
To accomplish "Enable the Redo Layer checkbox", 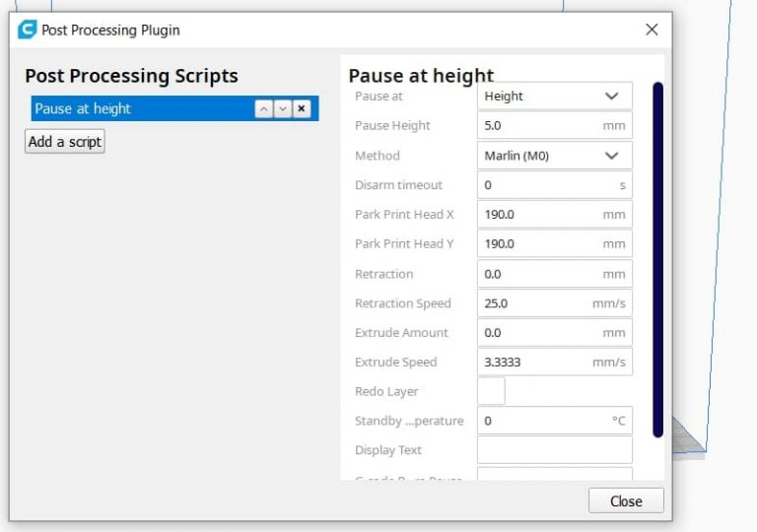I will pyautogui.click(x=491, y=391).
